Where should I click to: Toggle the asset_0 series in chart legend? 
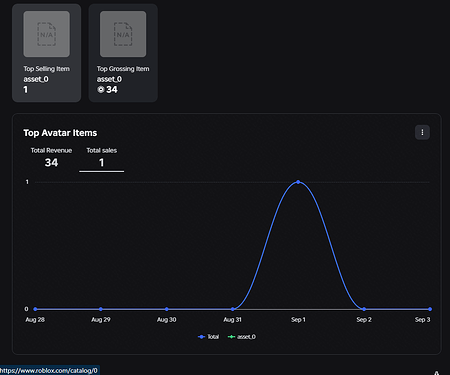(x=242, y=337)
